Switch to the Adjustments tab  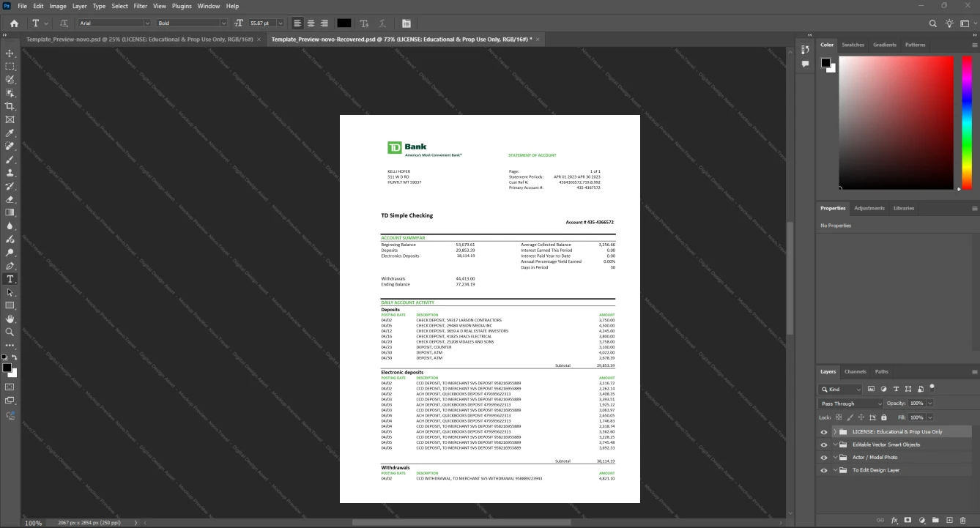tap(869, 208)
